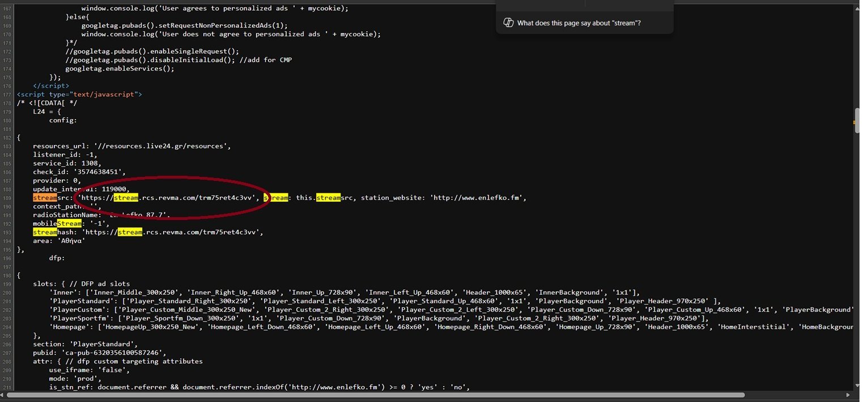Image resolution: width=868 pixels, height=402 pixels.
Task: Click the streamsrc URL on line 189
Action: click(x=168, y=198)
